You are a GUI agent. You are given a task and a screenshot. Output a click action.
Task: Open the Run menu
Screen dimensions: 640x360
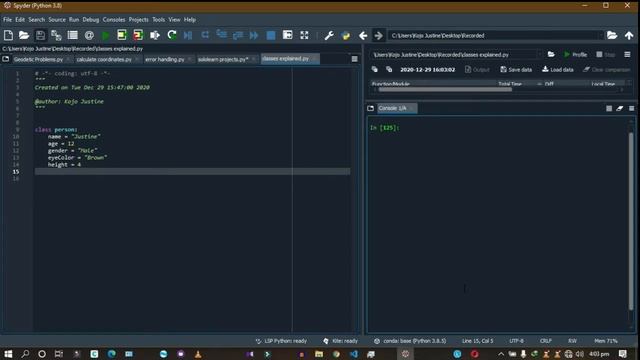tap(74, 20)
